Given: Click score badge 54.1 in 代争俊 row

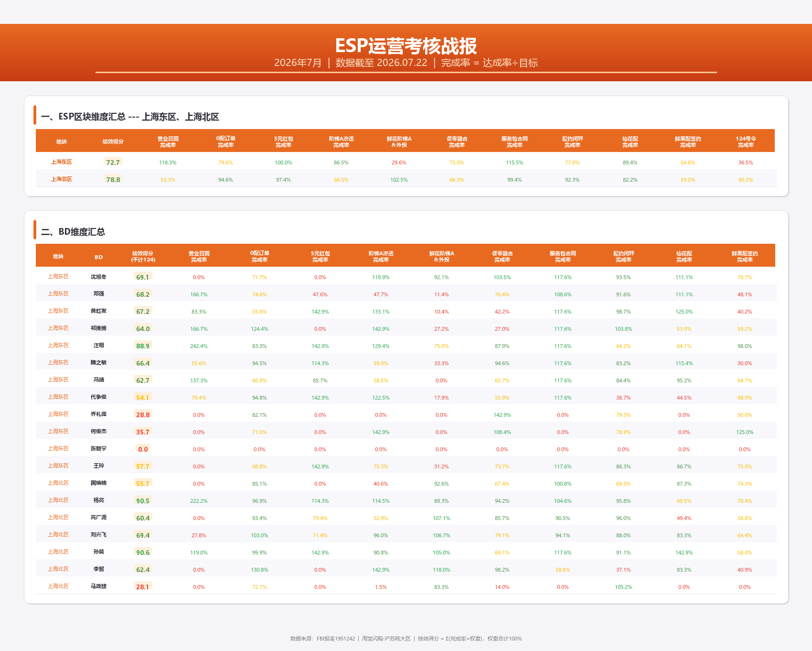Looking at the screenshot, I should (143, 397).
